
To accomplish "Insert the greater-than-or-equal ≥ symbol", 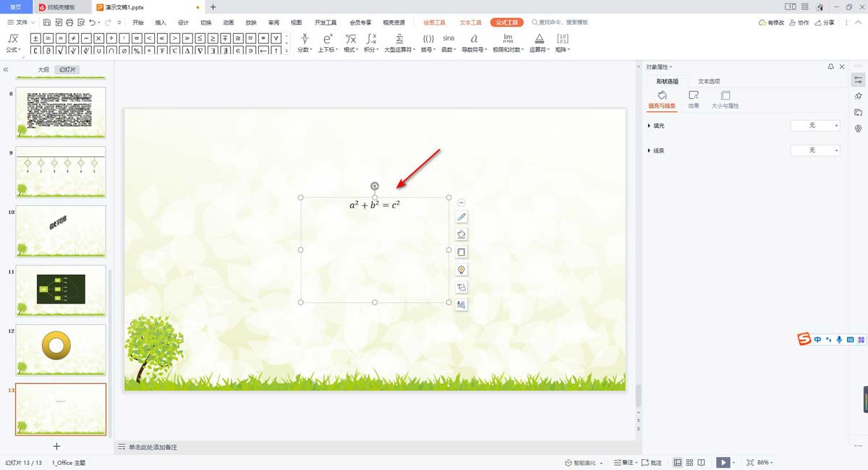I will 213,38.
